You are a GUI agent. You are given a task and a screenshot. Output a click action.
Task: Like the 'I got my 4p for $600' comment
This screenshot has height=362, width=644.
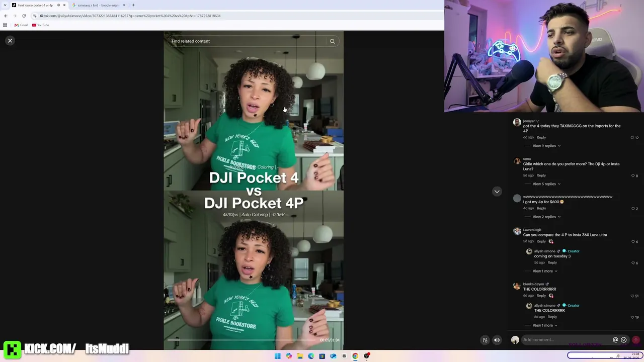coord(632,209)
